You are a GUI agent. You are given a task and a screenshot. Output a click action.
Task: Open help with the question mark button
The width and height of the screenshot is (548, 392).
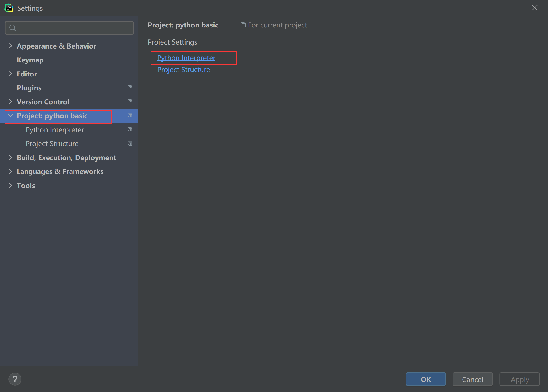pyautogui.click(x=15, y=379)
